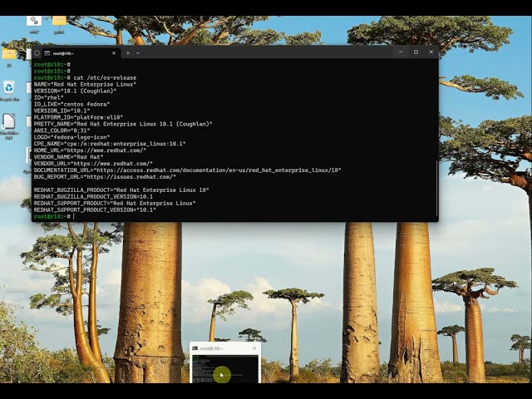Click the BUG_REPORT_URL output line
This screenshot has height=399, width=532.
click(105, 177)
